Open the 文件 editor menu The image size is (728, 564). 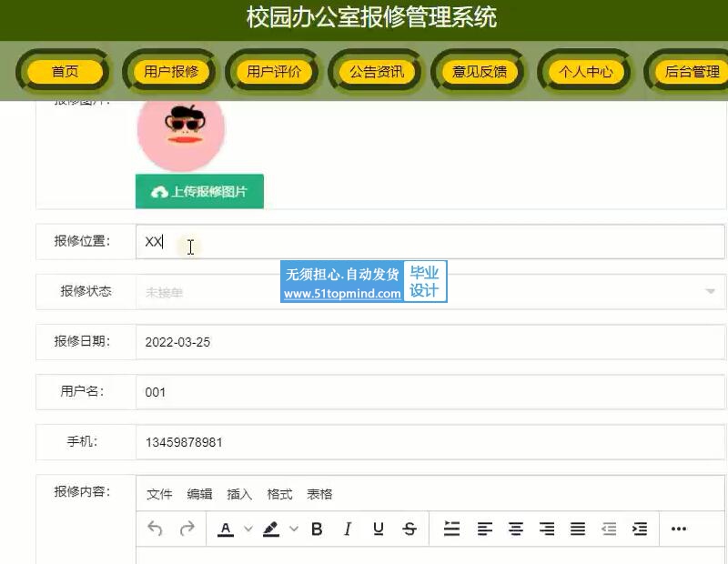(159, 494)
